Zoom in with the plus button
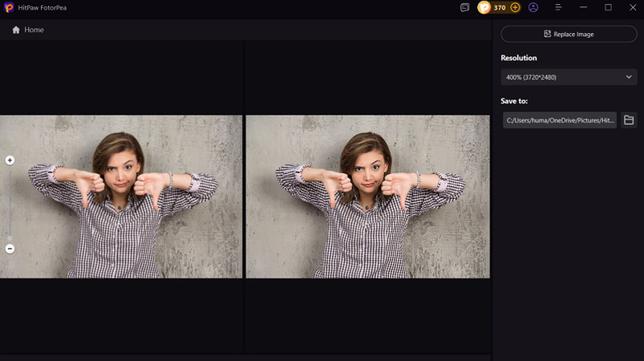This screenshot has width=644, height=361. (x=10, y=160)
